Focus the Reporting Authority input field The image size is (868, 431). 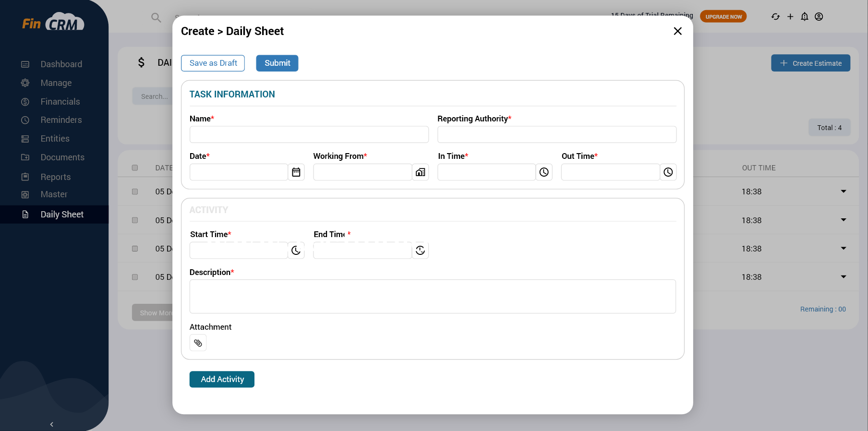pos(557,135)
